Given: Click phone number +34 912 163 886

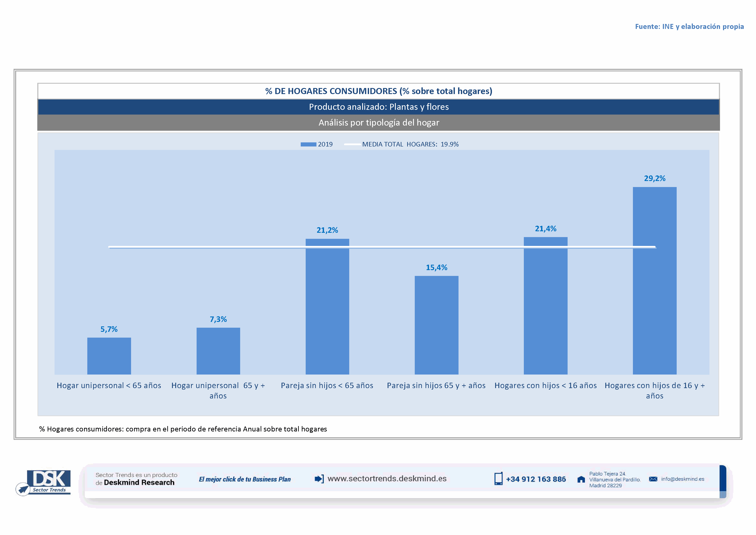Looking at the screenshot, I should [536, 479].
